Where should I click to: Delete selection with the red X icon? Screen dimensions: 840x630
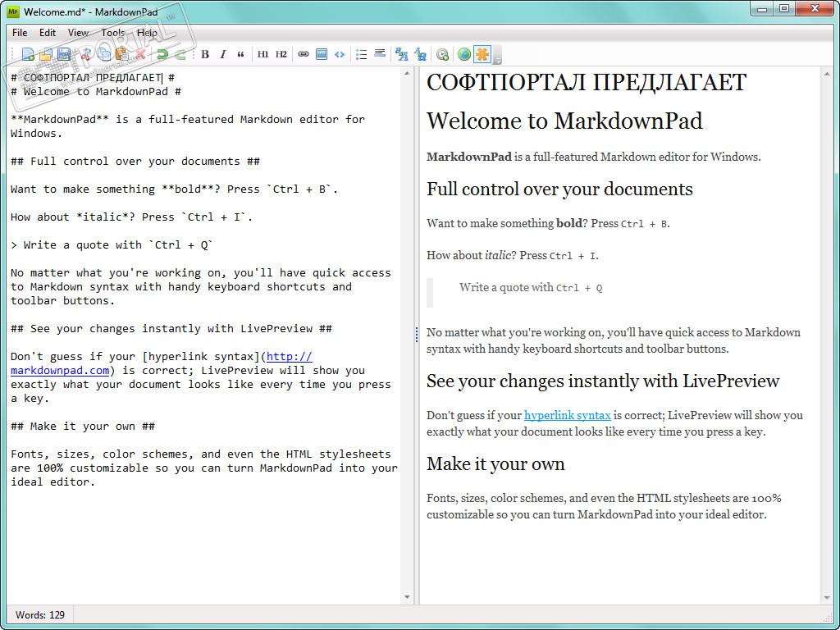tap(139, 54)
